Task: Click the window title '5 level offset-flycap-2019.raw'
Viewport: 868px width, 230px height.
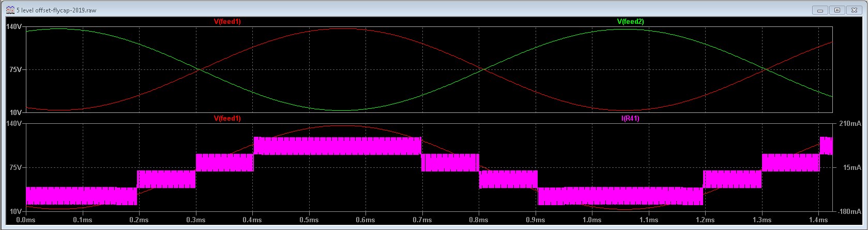Action: [56, 10]
